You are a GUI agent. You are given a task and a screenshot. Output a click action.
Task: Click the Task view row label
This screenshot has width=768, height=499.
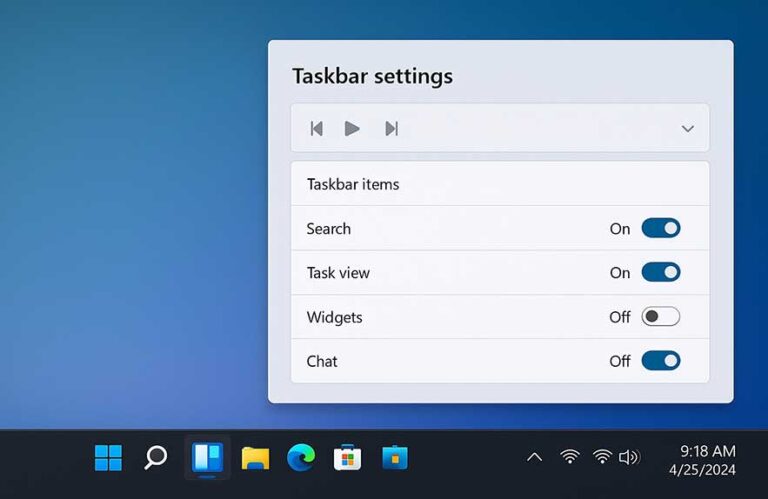coord(338,273)
